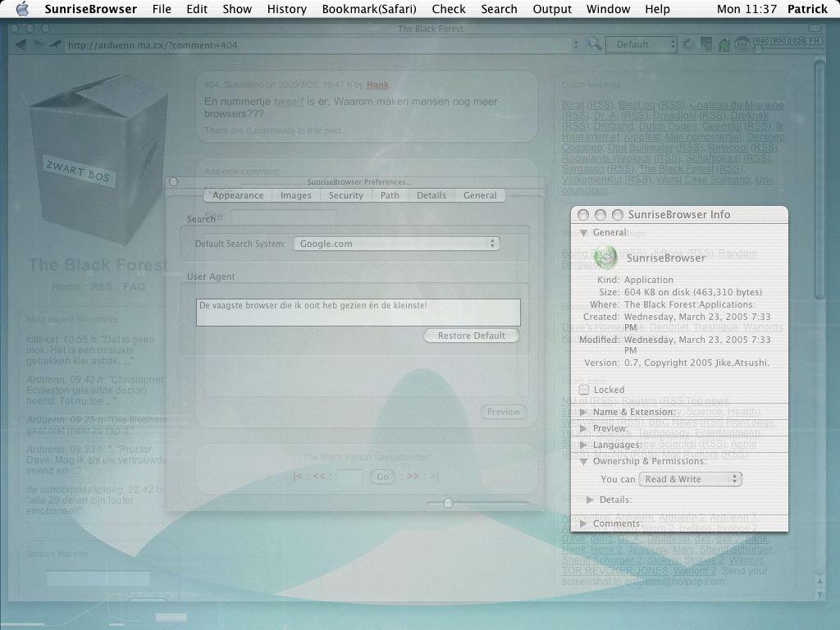Viewport: 840px width, 630px height.
Task: Go back with the left arrow toolbar icon
Action: click(21, 45)
